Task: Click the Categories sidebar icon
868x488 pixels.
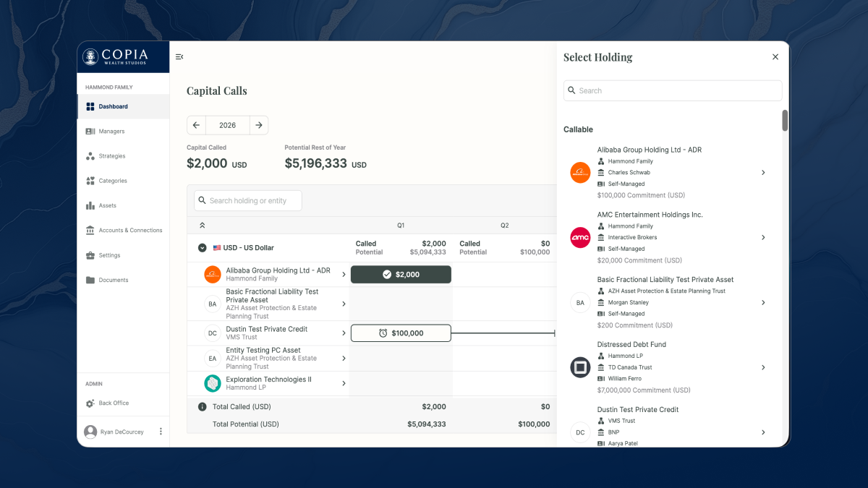Action: (90, 181)
